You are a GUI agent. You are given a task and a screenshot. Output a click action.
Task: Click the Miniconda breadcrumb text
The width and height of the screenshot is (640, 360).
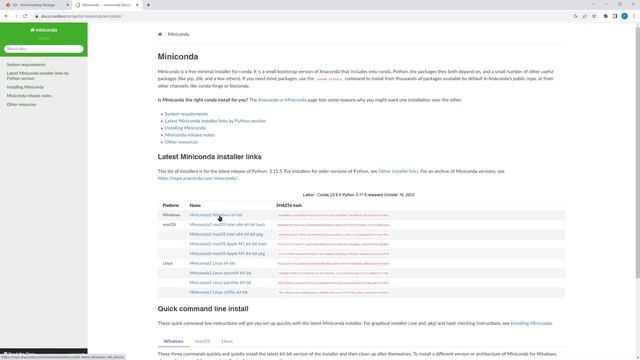[x=178, y=34]
